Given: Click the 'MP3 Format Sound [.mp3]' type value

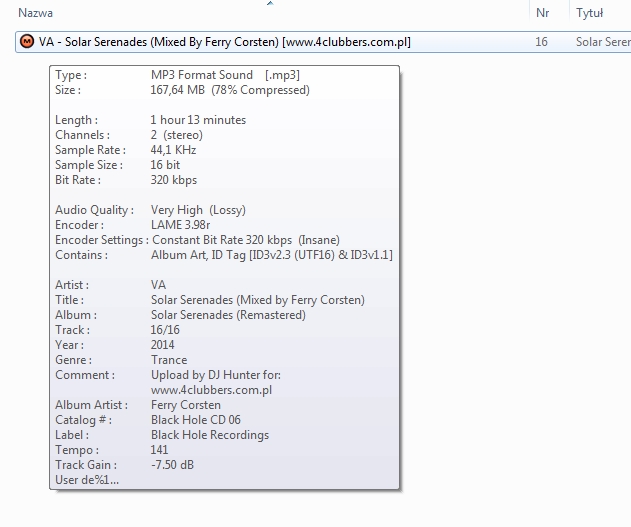Looking at the screenshot, I should pos(225,75).
